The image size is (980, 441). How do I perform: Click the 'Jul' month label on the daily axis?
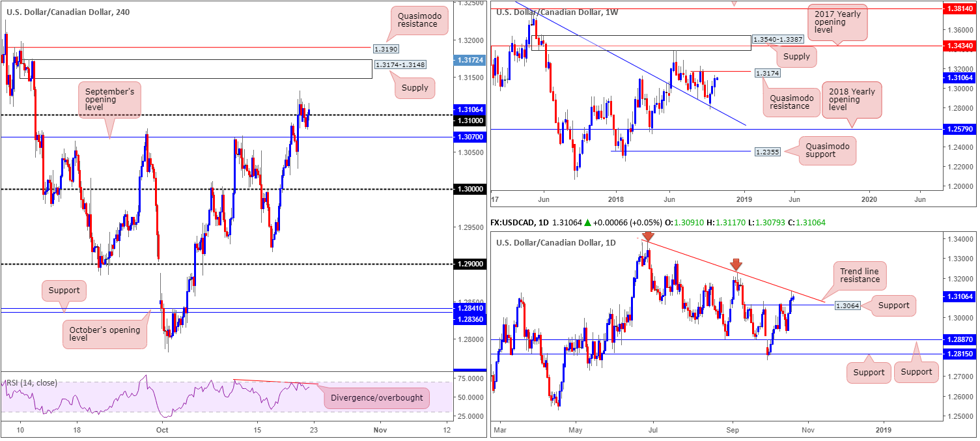[654, 430]
